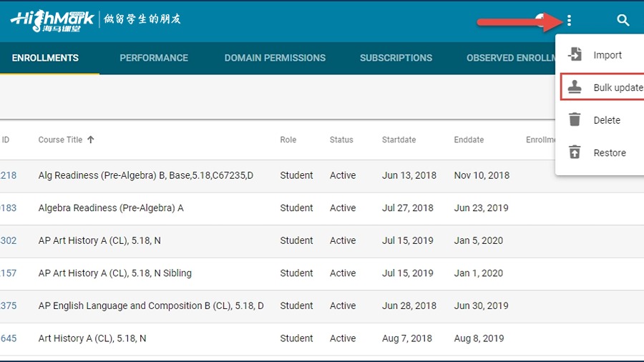Click the HighMark logo

[x=52, y=19]
